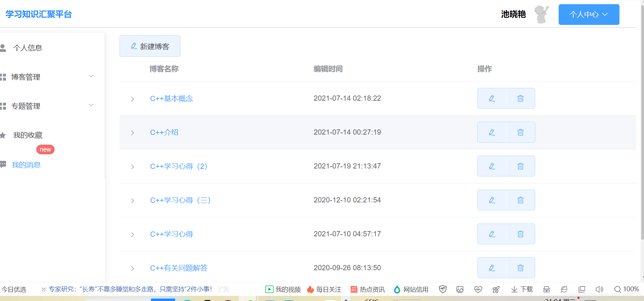Click the 我的收藏 star icon
This screenshot has height=301, width=644.
[x=3, y=135]
